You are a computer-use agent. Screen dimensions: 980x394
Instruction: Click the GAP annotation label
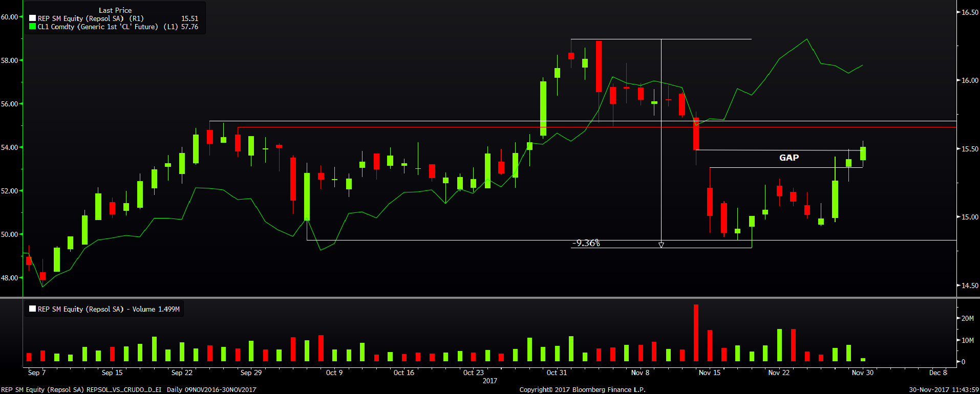tap(789, 158)
